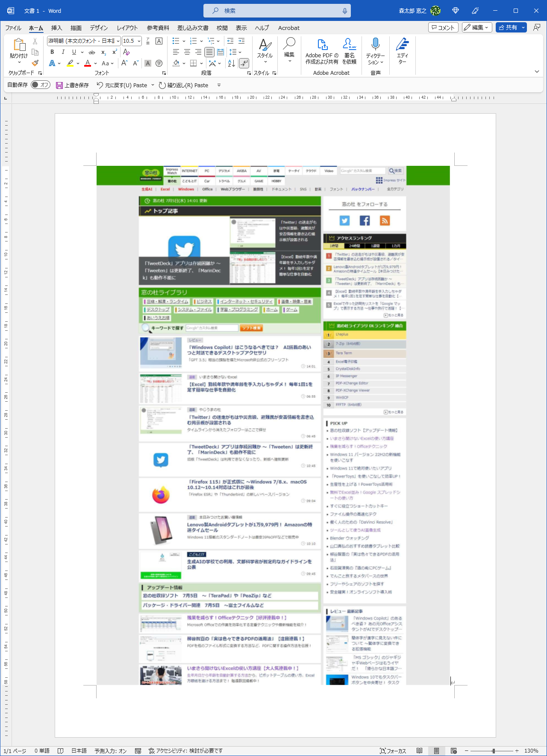
Task: Switch to Acrobat tab
Action: click(x=289, y=28)
